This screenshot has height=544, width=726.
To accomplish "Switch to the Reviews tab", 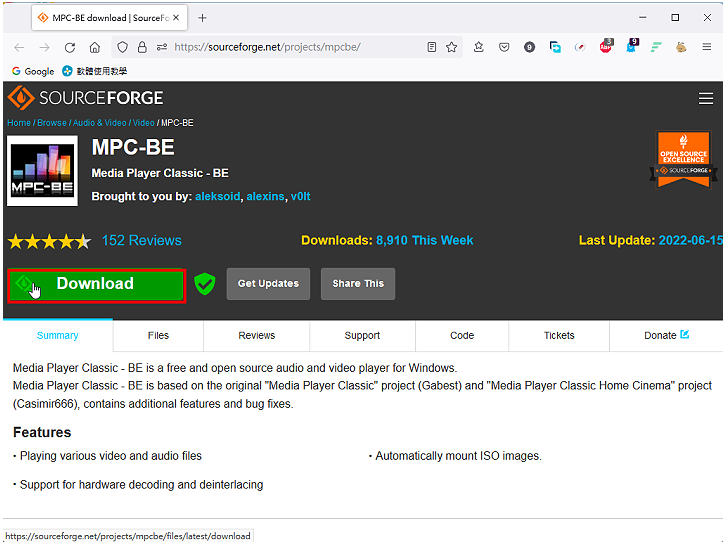I will click(257, 335).
